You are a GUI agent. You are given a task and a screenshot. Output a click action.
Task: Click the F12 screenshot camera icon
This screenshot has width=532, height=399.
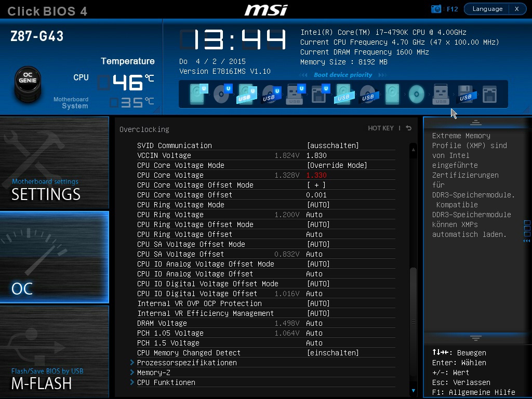coord(436,9)
